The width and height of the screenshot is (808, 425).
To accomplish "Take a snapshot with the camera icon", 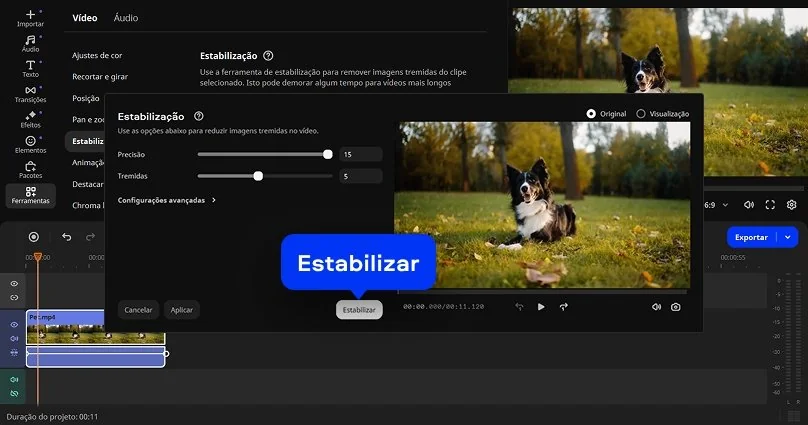I will (x=676, y=307).
